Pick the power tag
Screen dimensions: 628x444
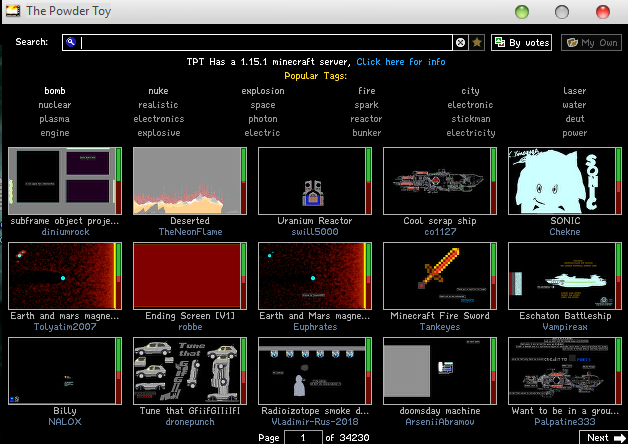pyautogui.click(x=574, y=133)
